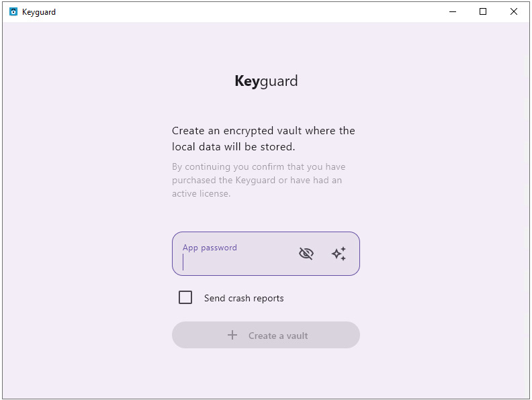532x400 pixels.
Task: Generate a password with the sparkle icon
Action: (x=339, y=254)
